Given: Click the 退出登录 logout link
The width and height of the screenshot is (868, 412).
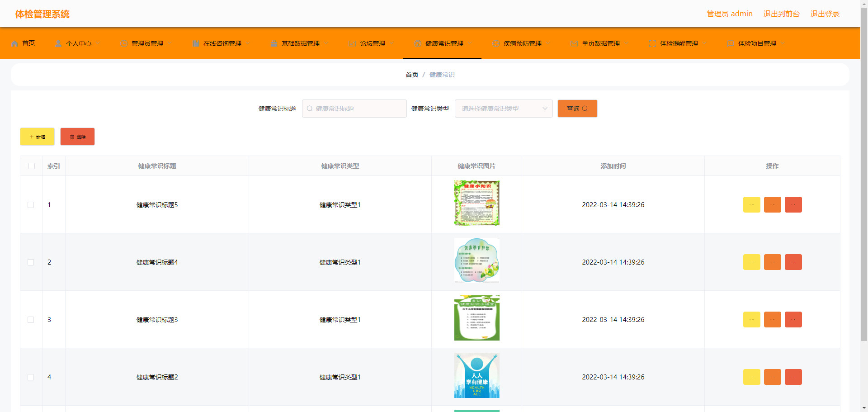Looking at the screenshot, I should coord(825,14).
